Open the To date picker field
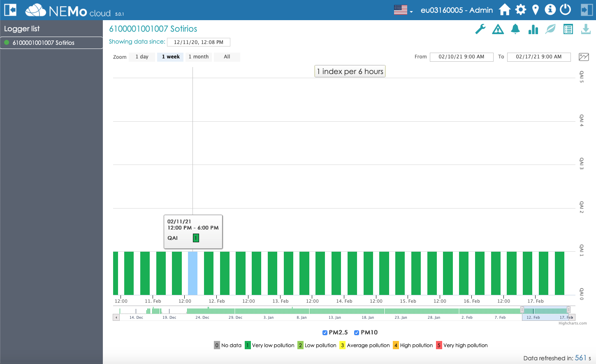596x364 pixels. pos(538,57)
